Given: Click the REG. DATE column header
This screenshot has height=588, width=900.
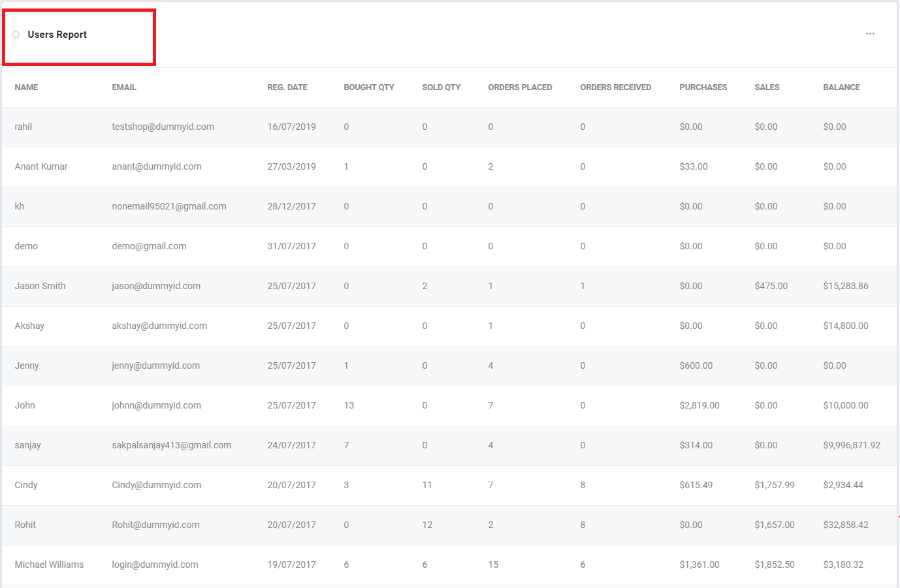Looking at the screenshot, I should [x=287, y=87].
